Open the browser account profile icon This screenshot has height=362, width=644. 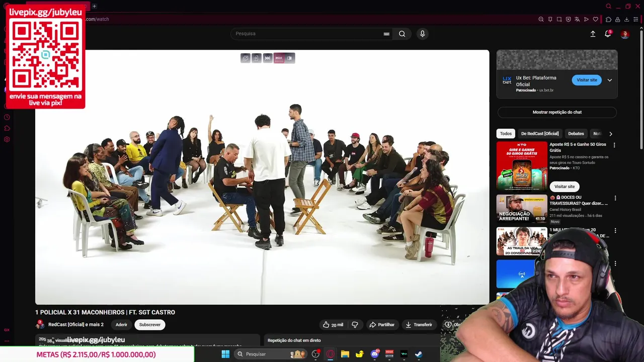[617, 19]
